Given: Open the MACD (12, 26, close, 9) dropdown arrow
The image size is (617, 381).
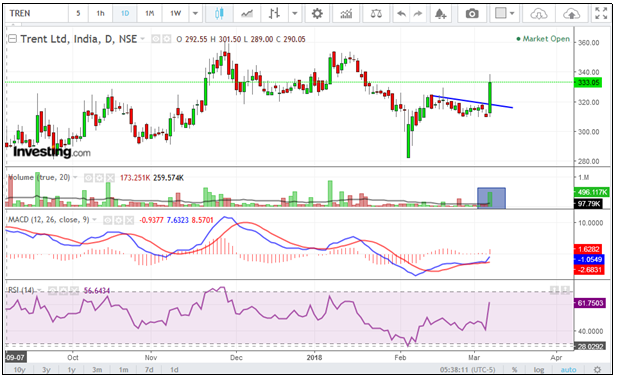Looking at the screenshot, I should 94,220.
